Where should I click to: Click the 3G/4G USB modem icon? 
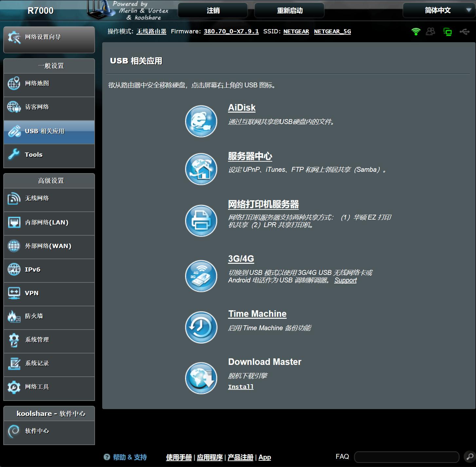pyautogui.click(x=201, y=276)
